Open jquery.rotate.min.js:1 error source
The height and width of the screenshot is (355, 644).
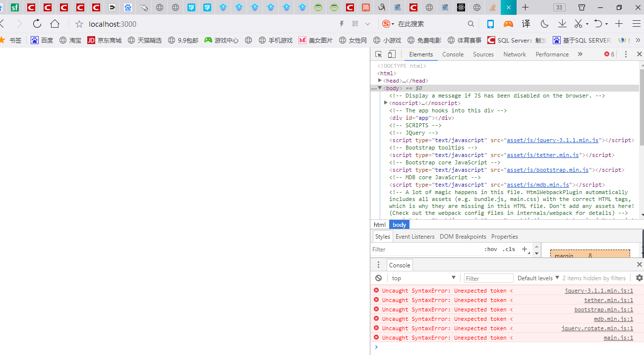(597, 328)
